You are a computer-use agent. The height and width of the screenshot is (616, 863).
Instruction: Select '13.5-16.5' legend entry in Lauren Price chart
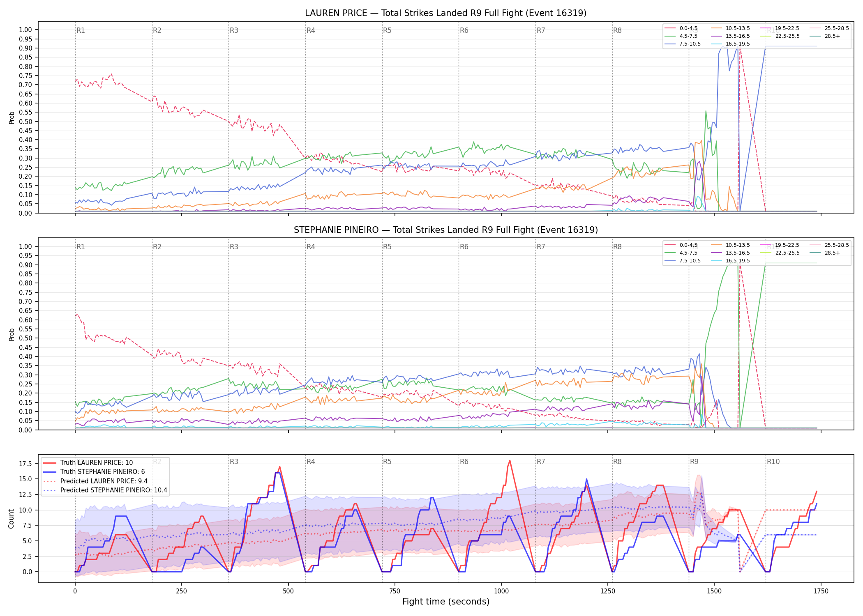click(731, 36)
